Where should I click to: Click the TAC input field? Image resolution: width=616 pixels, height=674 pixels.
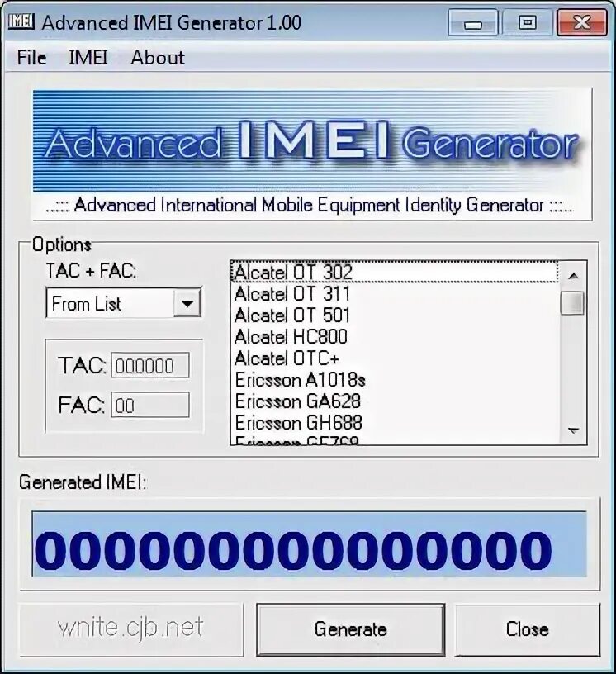pos(150,366)
